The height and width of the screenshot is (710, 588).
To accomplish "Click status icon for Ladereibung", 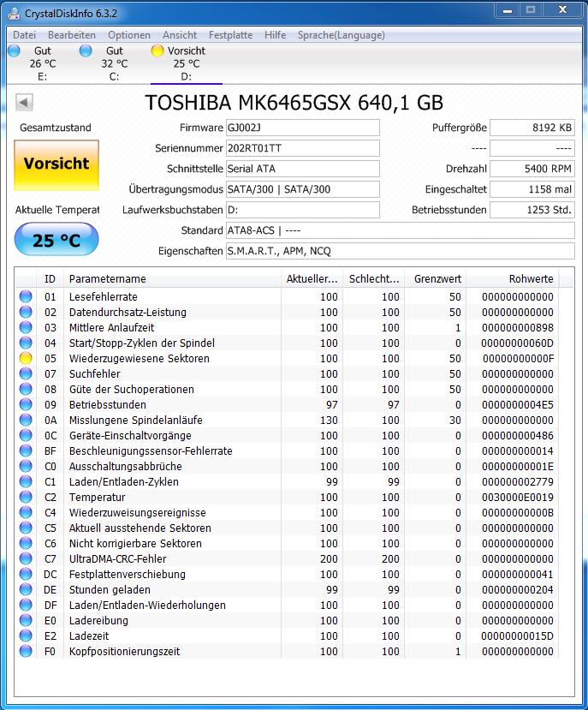I will [26, 619].
